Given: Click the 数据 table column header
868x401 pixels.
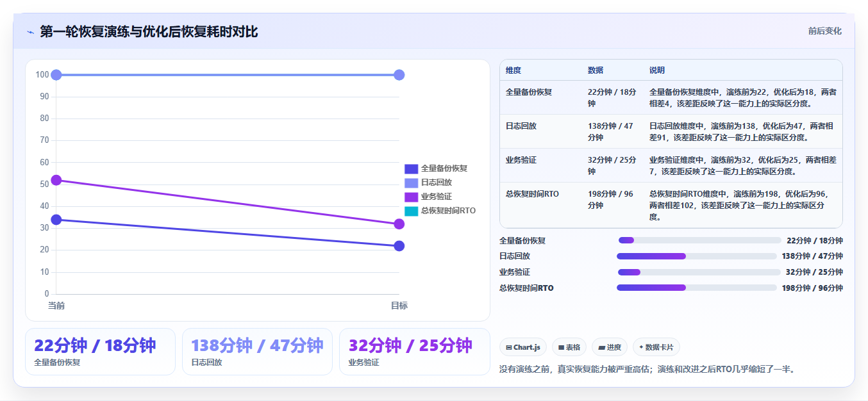Looking at the screenshot, I should 596,70.
